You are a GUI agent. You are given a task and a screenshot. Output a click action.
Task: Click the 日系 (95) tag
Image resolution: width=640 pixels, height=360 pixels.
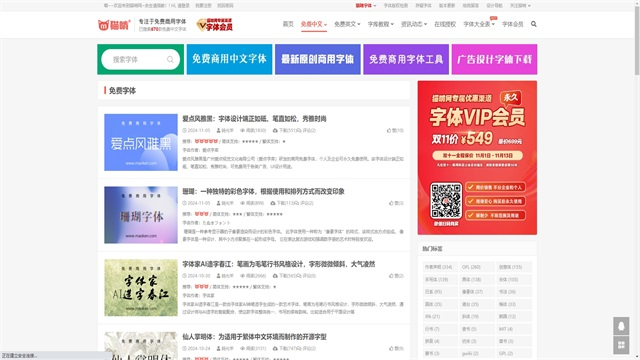(x=440, y=292)
